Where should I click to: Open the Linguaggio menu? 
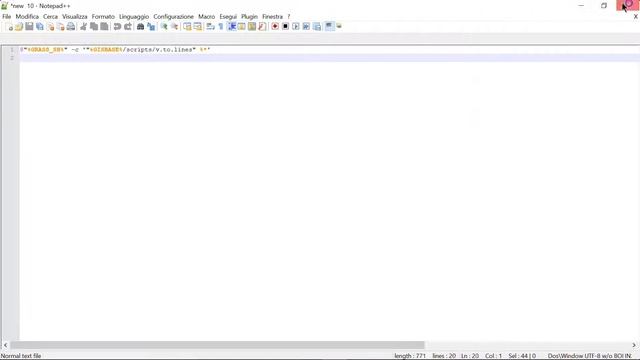coord(134,17)
